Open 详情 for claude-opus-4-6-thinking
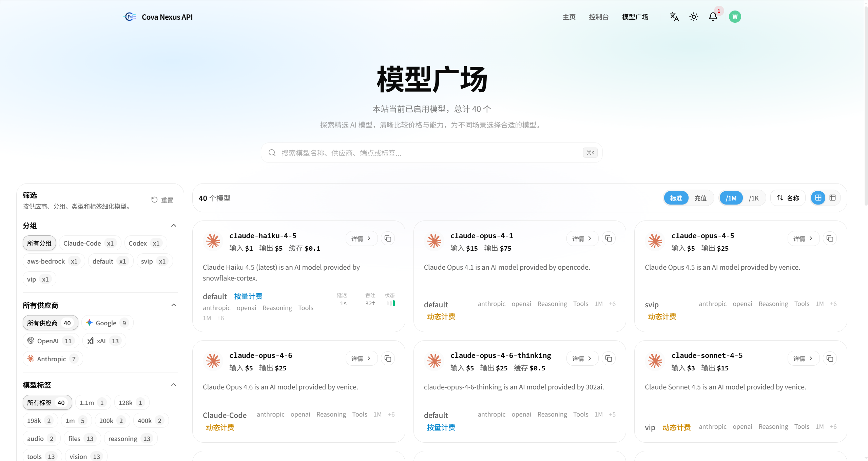Screen dimensions: 868x461 [582, 358]
